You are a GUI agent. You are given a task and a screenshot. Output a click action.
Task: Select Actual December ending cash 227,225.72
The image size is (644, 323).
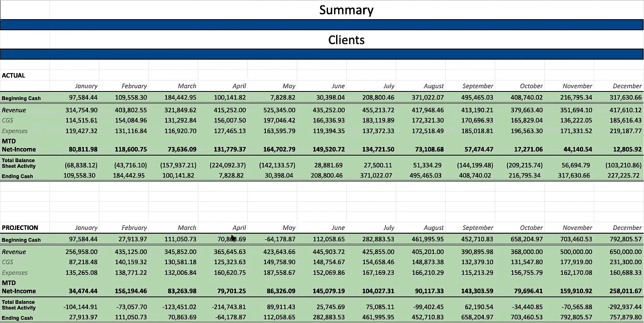[624, 176]
